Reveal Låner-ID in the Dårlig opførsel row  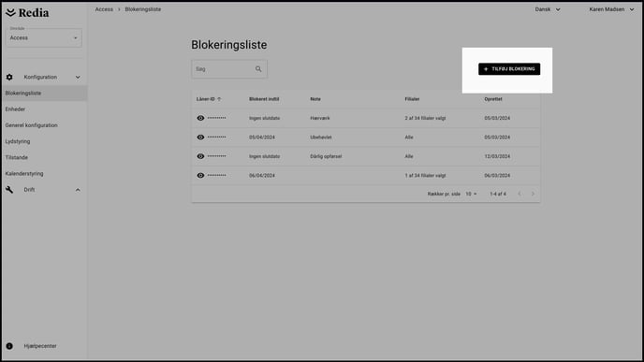coord(200,156)
